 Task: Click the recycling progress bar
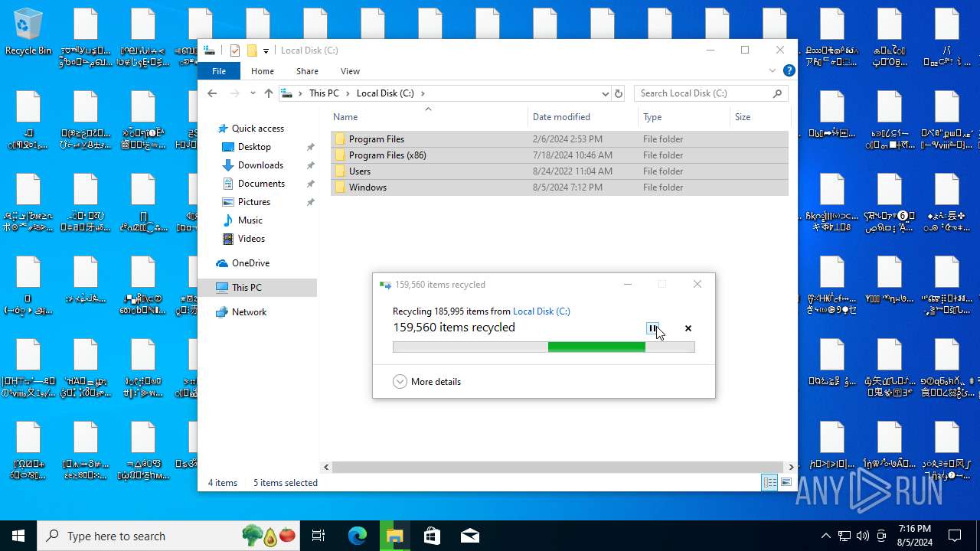[x=544, y=347]
